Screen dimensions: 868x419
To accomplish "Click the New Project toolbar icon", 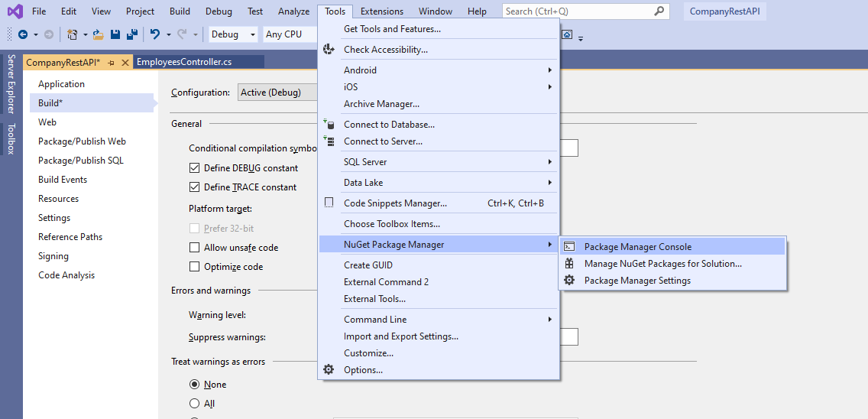I will tap(73, 34).
